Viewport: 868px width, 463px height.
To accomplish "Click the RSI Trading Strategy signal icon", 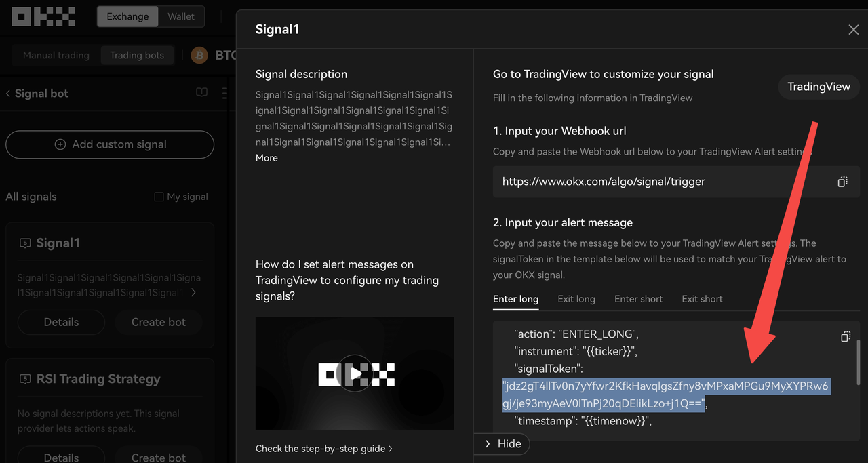I will (25, 378).
